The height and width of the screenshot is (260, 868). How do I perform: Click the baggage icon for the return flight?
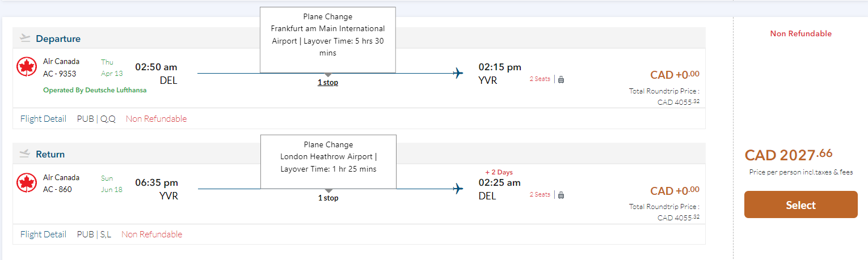tap(561, 195)
